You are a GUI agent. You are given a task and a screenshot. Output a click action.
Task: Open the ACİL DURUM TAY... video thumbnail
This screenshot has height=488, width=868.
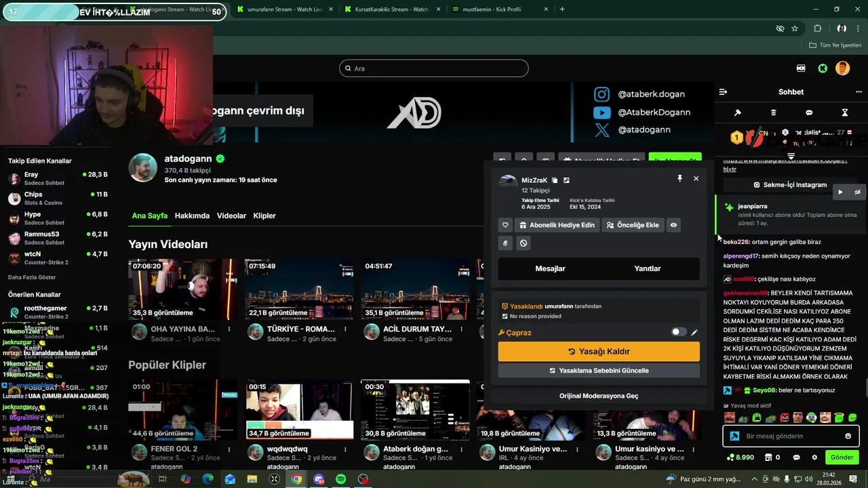416,289
